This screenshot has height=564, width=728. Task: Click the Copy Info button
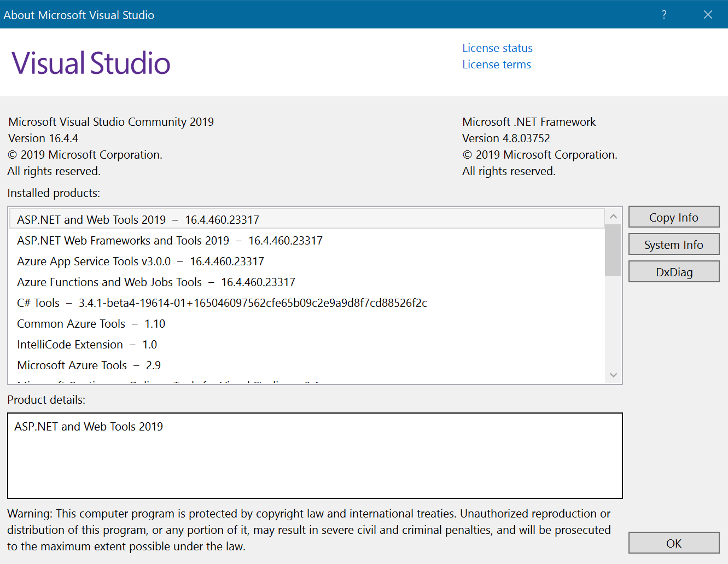click(x=674, y=217)
